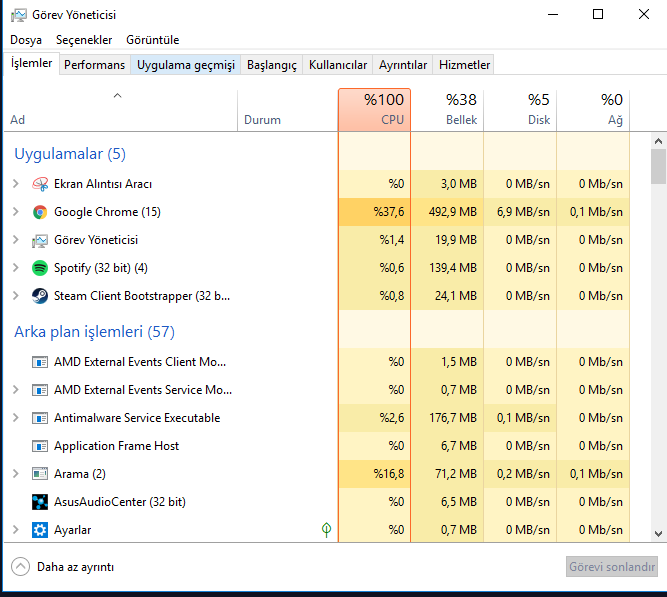This screenshot has height=597, width=667.
Task: Switch to the Başlangıç tab
Action: pyautogui.click(x=272, y=65)
